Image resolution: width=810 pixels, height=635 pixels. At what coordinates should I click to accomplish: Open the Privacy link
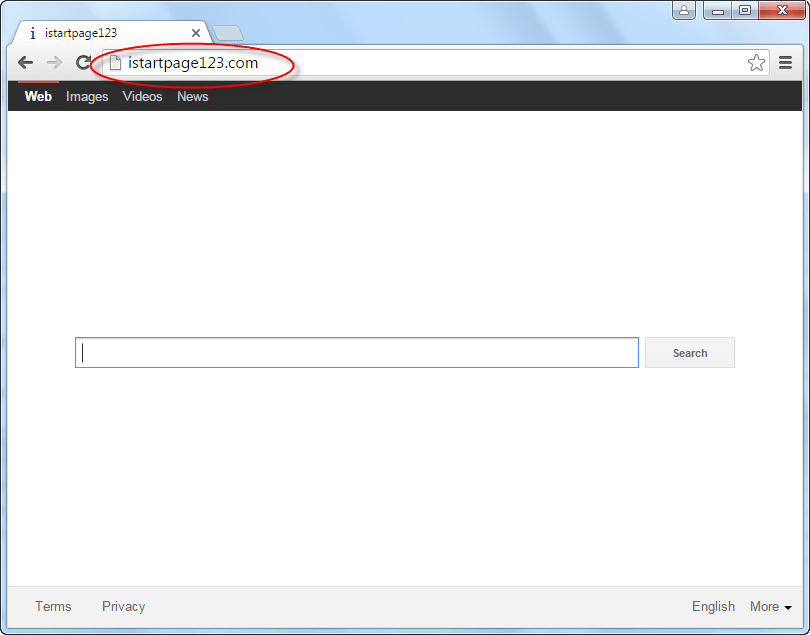(123, 607)
